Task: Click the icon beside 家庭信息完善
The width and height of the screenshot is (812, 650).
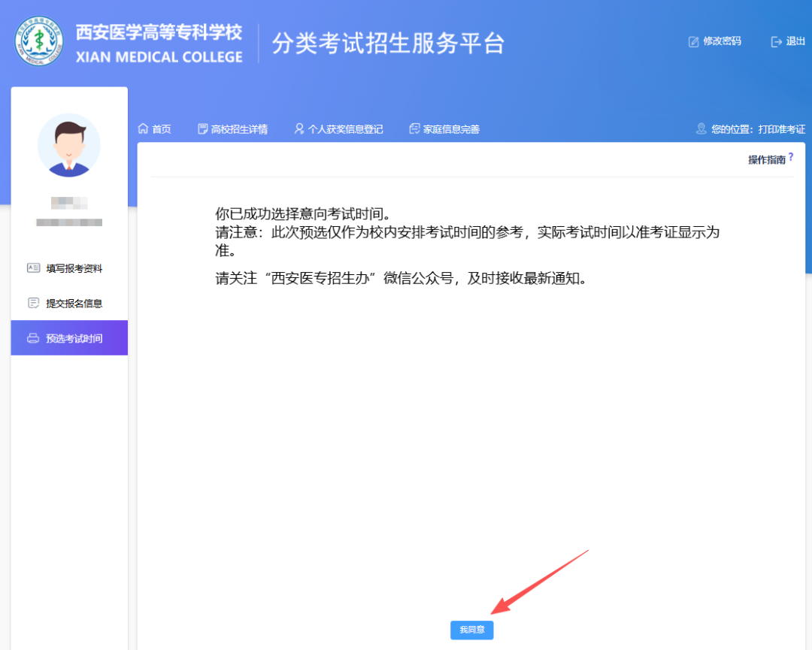Action: [x=414, y=129]
